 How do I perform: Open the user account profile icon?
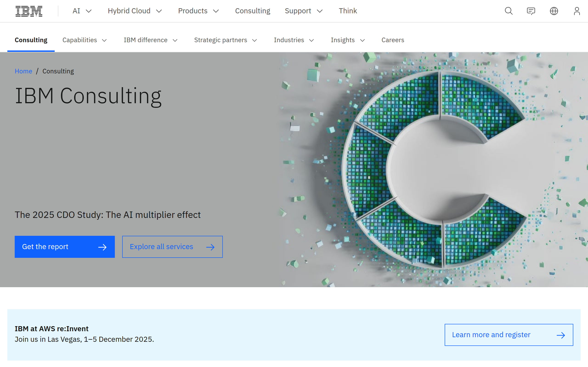(x=577, y=11)
